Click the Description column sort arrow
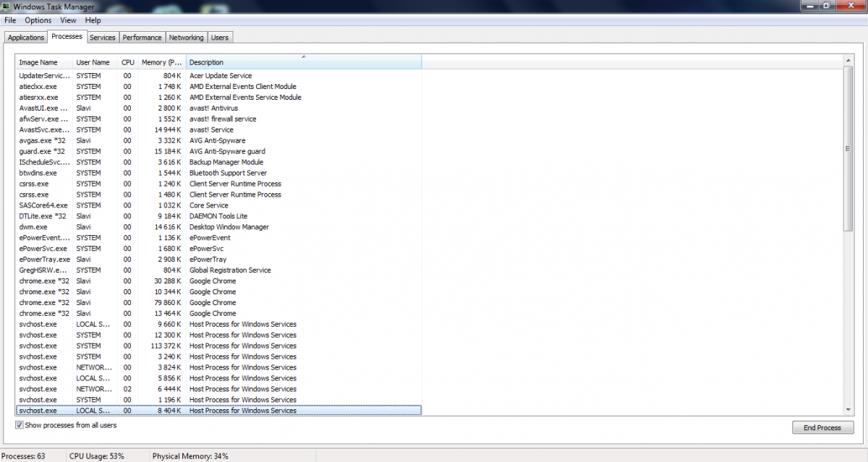Viewport: 868px width, 462px height. point(304,56)
